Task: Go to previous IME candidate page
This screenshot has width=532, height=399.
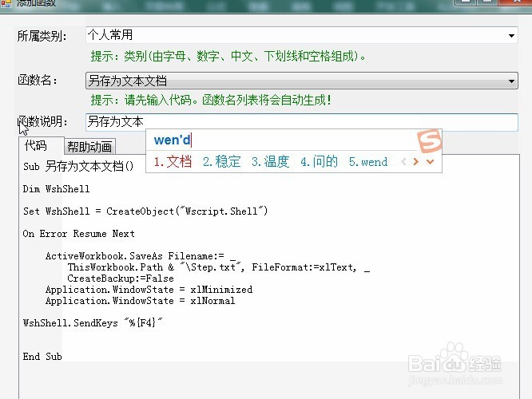Action: 403,162
